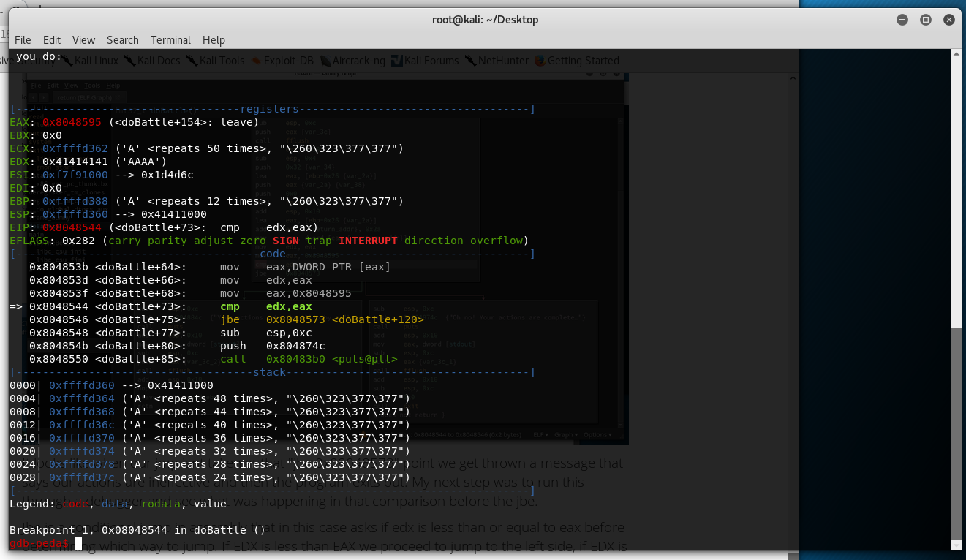The height and width of the screenshot is (560, 966).
Task: Open the Help menu
Action: 214,40
